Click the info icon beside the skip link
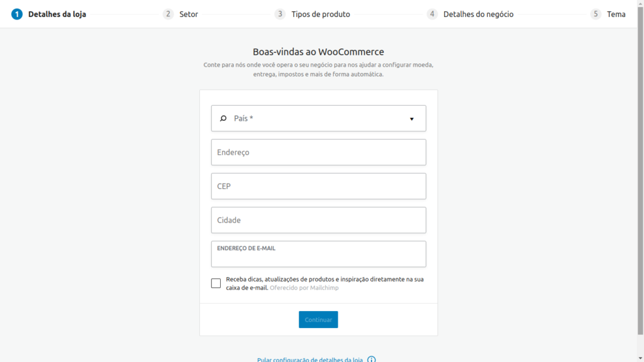Screen dimensions: 644x362 point(371,359)
